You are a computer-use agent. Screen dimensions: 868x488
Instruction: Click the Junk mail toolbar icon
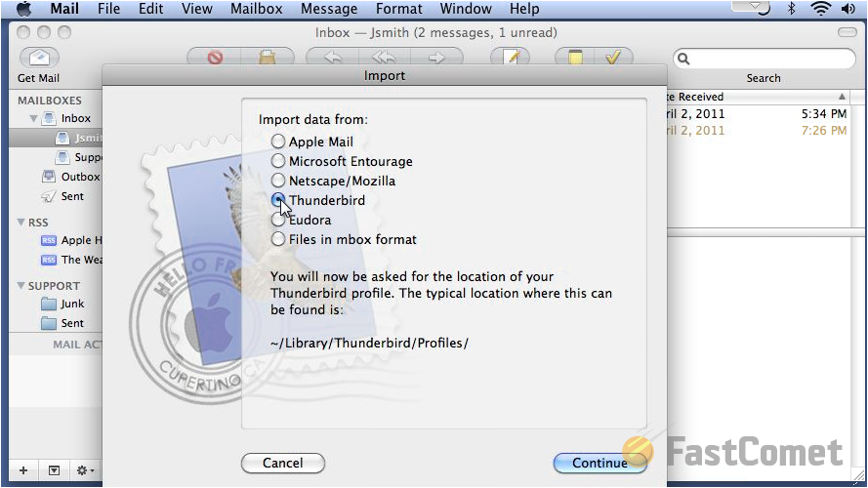268,57
